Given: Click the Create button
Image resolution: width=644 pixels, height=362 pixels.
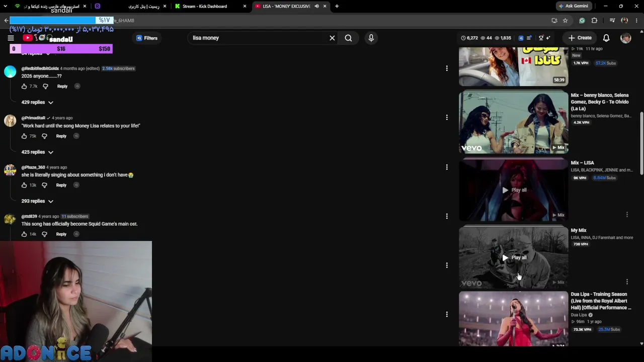Looking at the screenshot, I should click(580, 38).
